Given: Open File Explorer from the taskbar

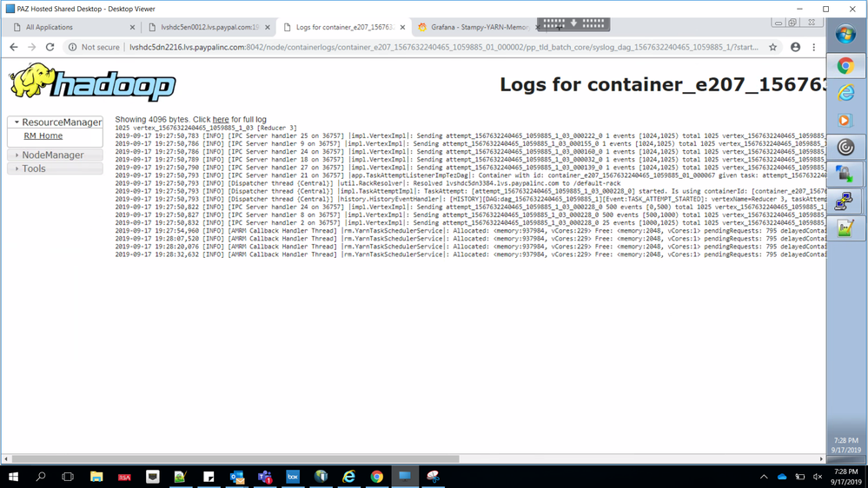Looking at the screenshot, I should tap(96, 477).
